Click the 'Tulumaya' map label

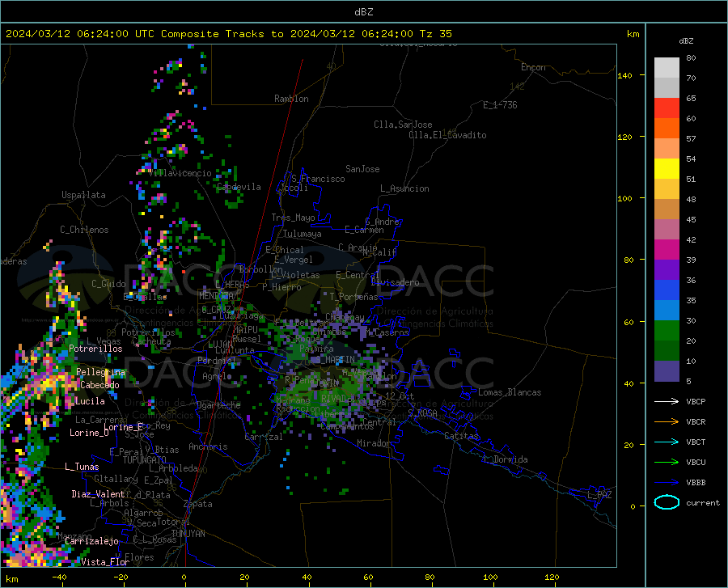point(303,234)
